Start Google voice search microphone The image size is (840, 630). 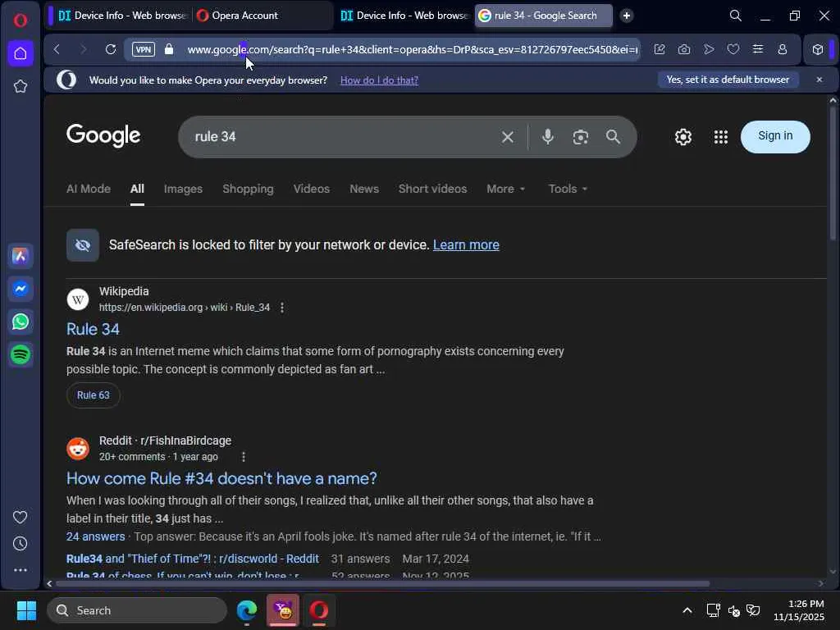tap(547, 137)
